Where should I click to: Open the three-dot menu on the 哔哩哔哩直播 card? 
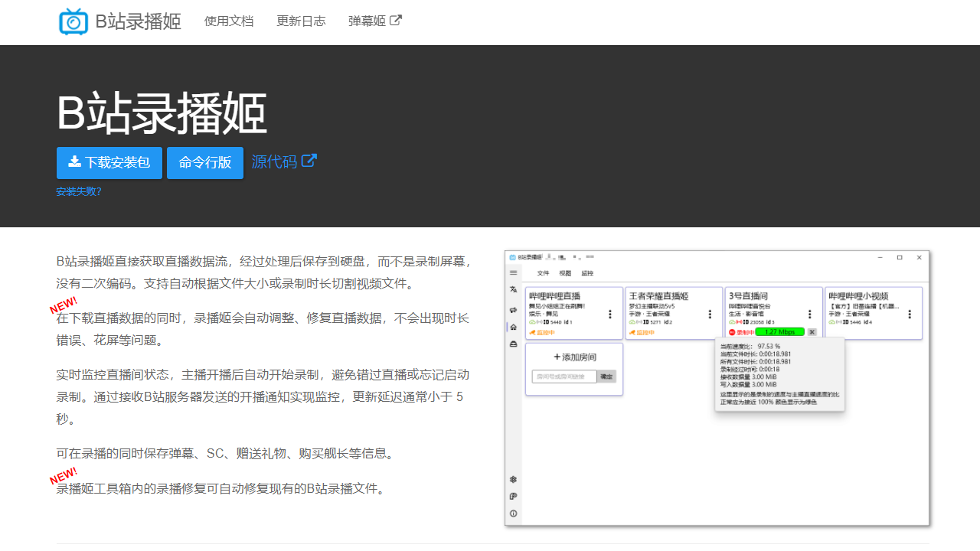coord(610,314)
